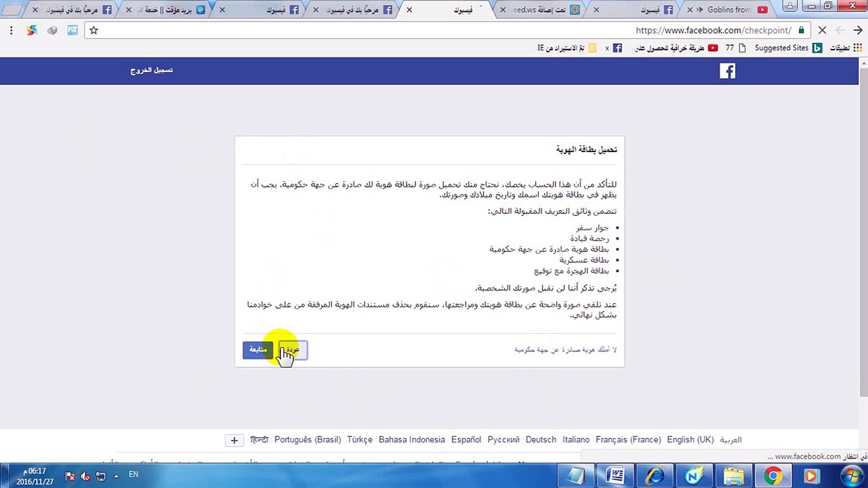This screenshot has height=488, width=868.
Task: Show hidden system tray icons arrow
Action: pyautogui.click(x=116, y=476)
